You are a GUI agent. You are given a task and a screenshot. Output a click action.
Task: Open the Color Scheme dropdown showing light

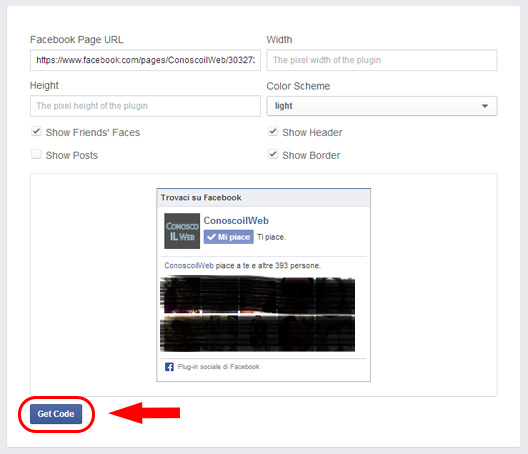click(x=382, y=106)
